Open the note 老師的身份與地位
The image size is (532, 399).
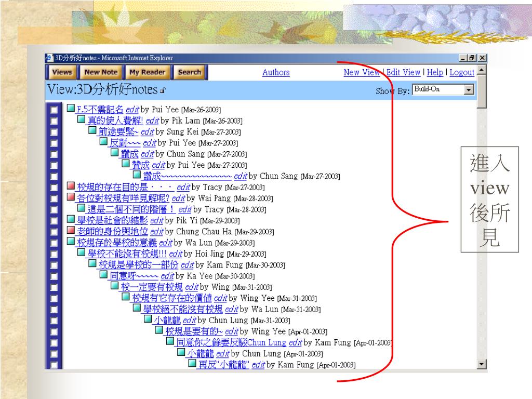[x=112, y=232]
